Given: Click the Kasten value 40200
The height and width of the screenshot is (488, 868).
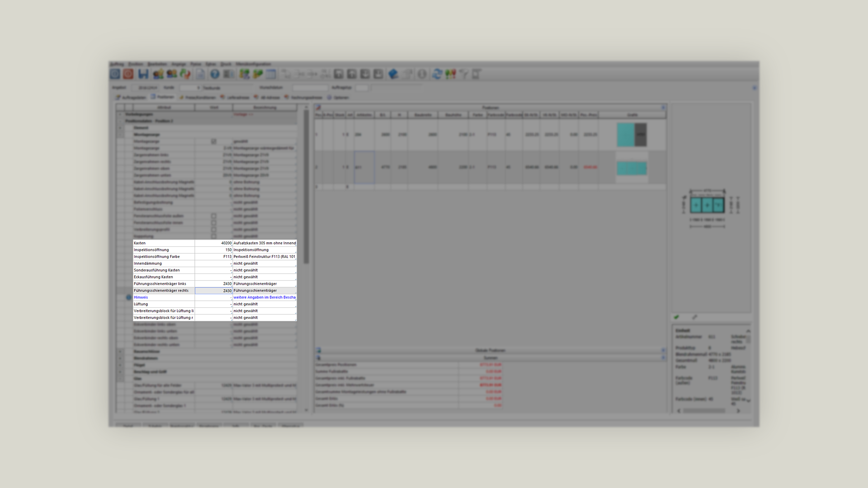Looking at the screenshot, I should coord(214,243).
